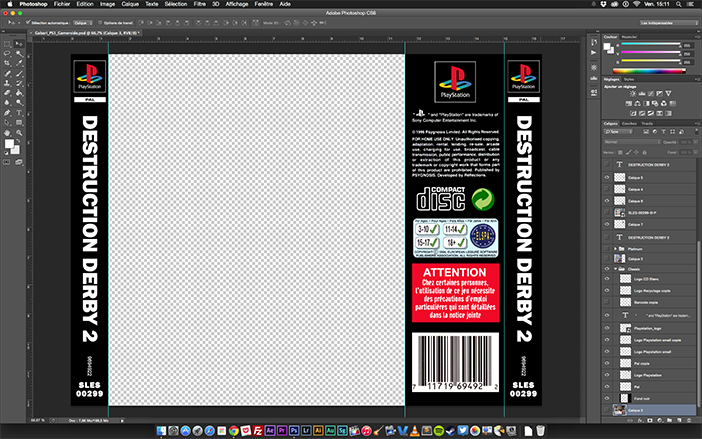Open the Les indispensables workspace dropdown

668,22
